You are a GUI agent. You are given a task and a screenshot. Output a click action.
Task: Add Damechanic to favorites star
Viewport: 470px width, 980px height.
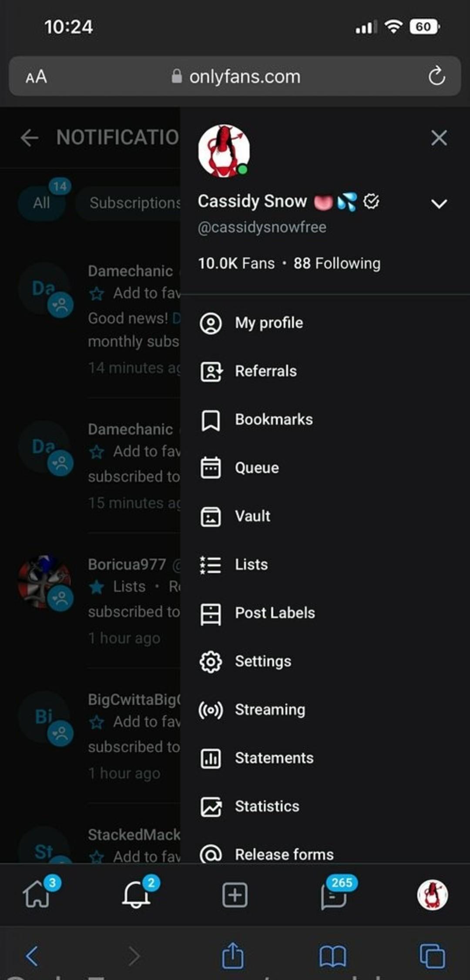point(97,294)
